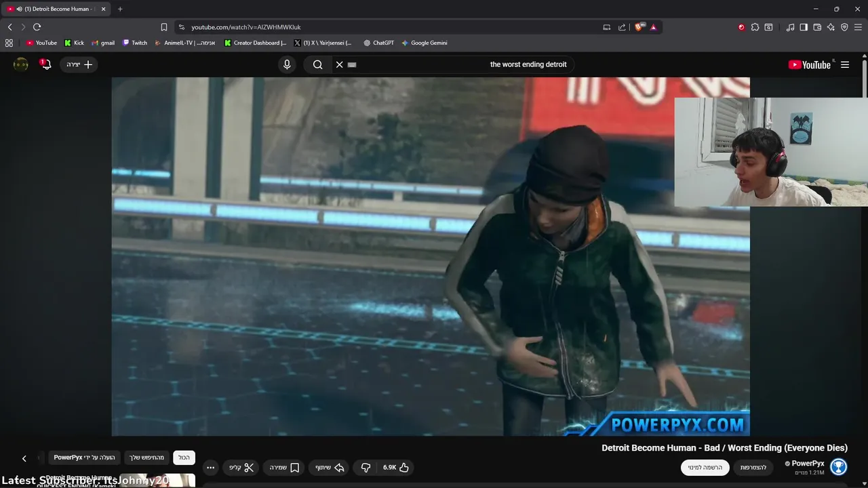Click the Subscribe button
This screenshot has width=868, height=488.
point(705,468)
